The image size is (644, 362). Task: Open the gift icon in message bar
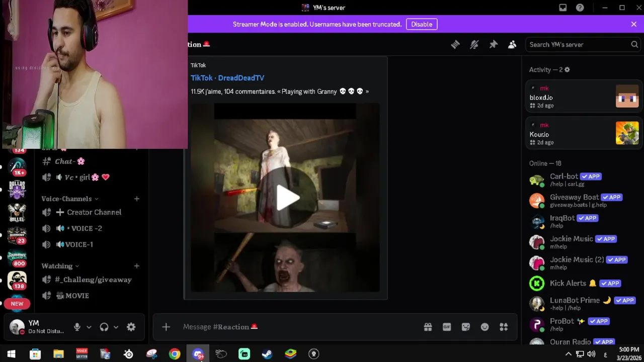click(428, 327)
